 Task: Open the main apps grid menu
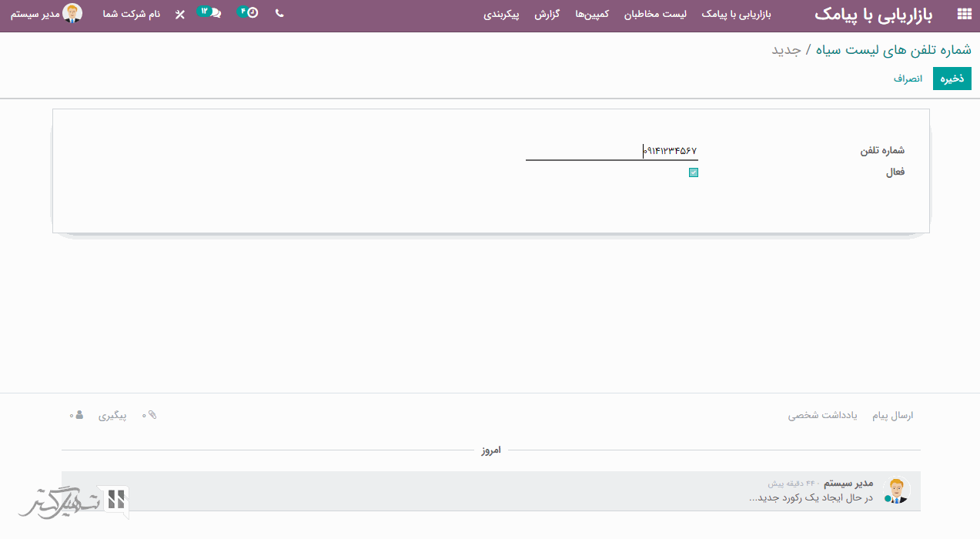[963, 14]
